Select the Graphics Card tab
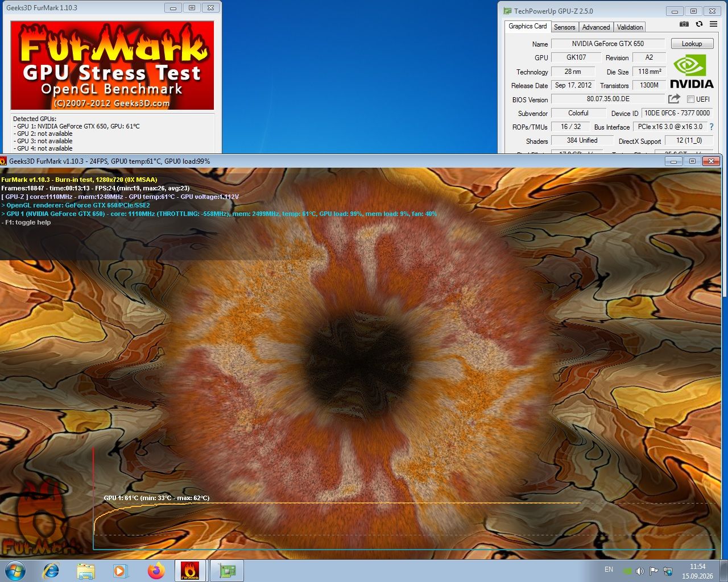 527,26
